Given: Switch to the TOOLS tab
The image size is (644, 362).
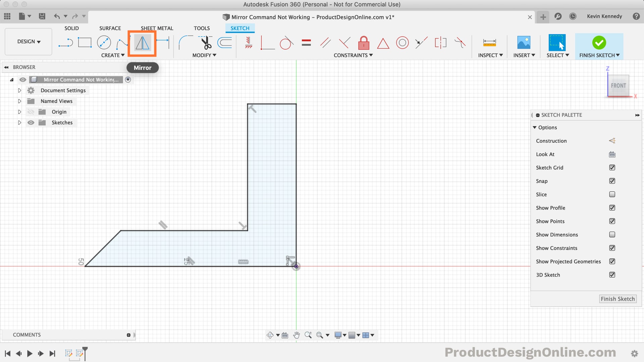Looking at the screenshot, I should (202, 28).
